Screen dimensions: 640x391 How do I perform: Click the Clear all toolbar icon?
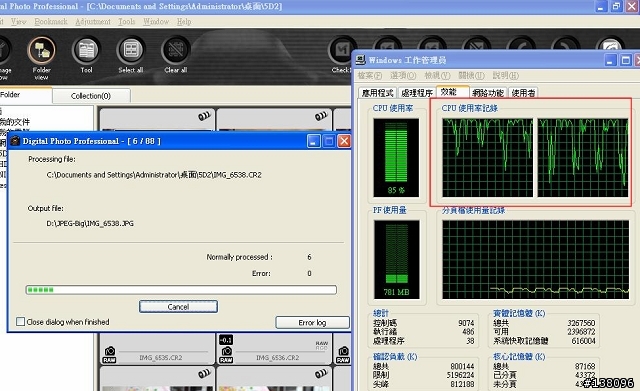coord(176,51)
